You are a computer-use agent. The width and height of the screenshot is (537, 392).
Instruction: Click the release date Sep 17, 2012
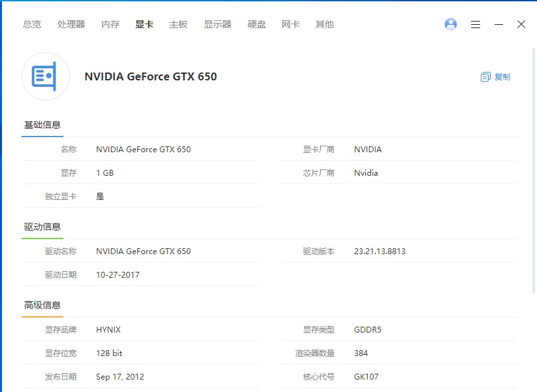point(120,377)
